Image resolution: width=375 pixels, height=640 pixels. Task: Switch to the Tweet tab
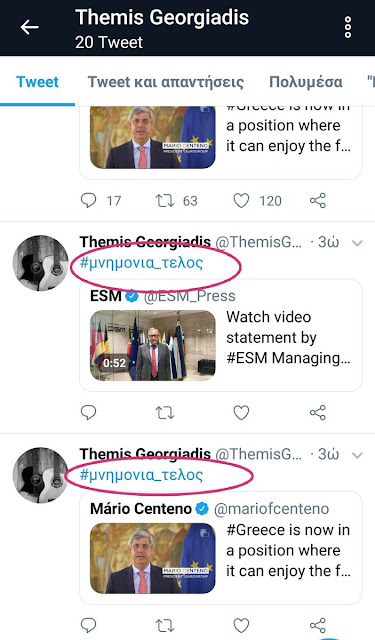coord(38,82)
